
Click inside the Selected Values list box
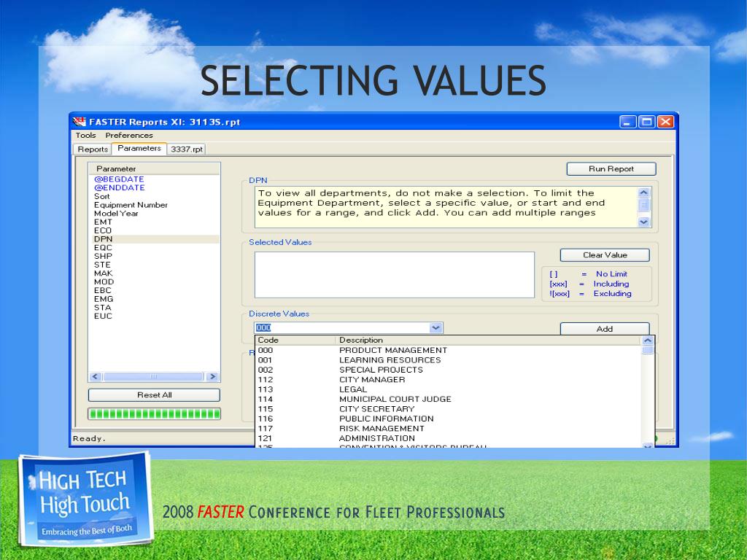(395, 275)
